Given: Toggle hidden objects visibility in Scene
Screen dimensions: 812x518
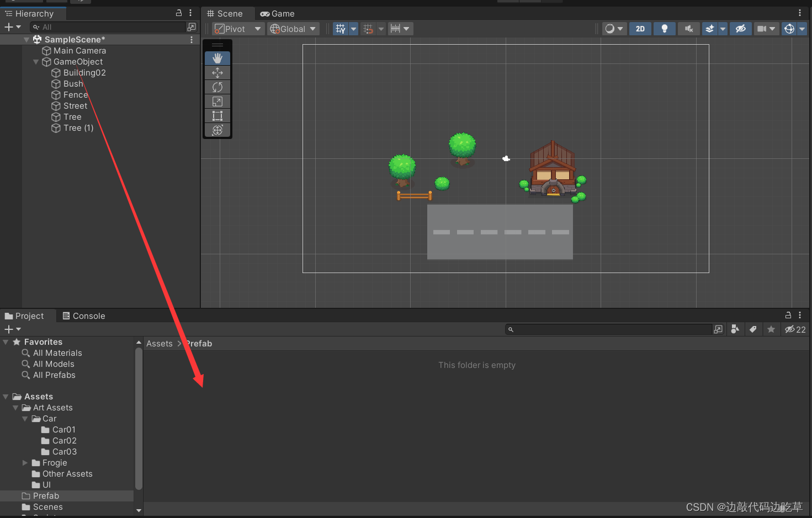Looking at the screenshot, I should click(x=741, y=29).
